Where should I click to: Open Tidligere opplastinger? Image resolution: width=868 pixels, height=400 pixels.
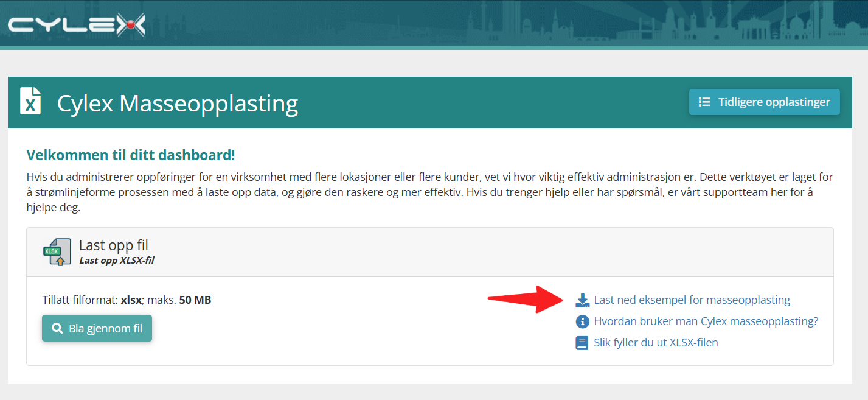coord(764,102)
